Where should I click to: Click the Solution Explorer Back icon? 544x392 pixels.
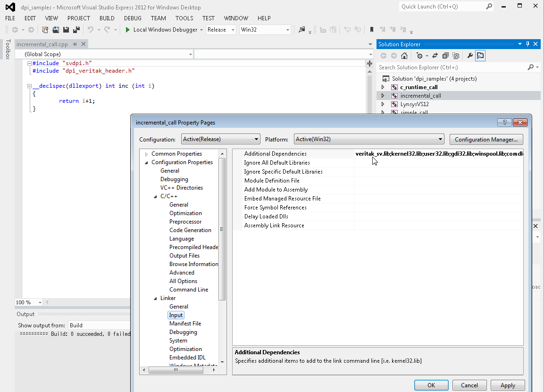coord(384,56)
